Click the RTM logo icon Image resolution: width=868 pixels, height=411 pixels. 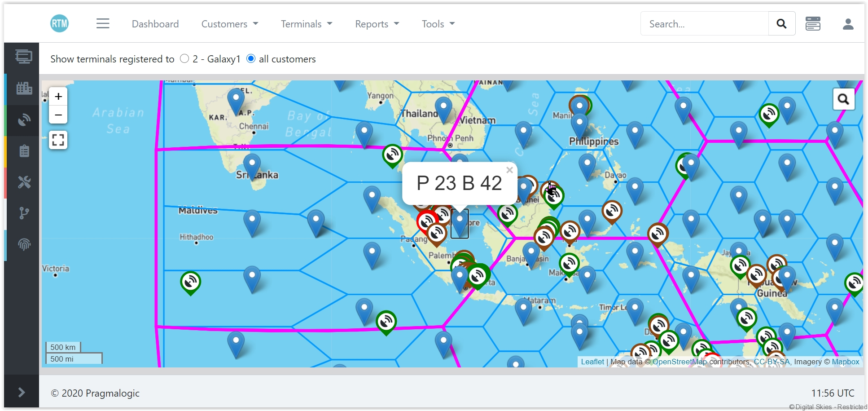coord(59,23)
